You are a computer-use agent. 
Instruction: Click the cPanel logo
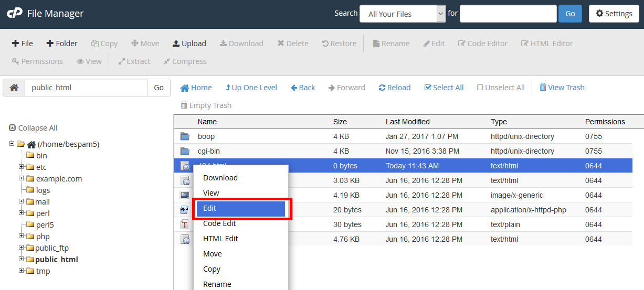tap(14, 14)
